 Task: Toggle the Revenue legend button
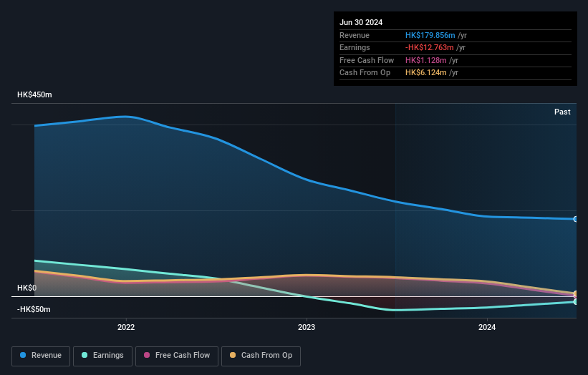[41, 356]
